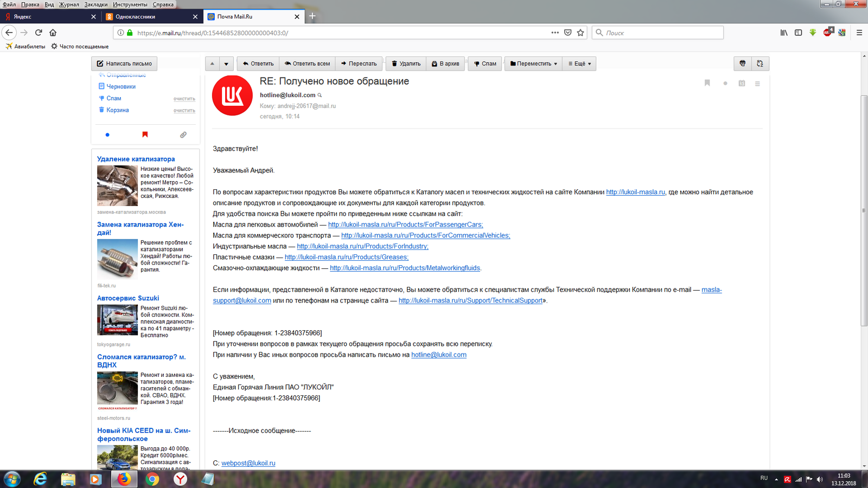
Task: Forward the email with Переслать
Action: pyautogui.click(x=359, y=63)
